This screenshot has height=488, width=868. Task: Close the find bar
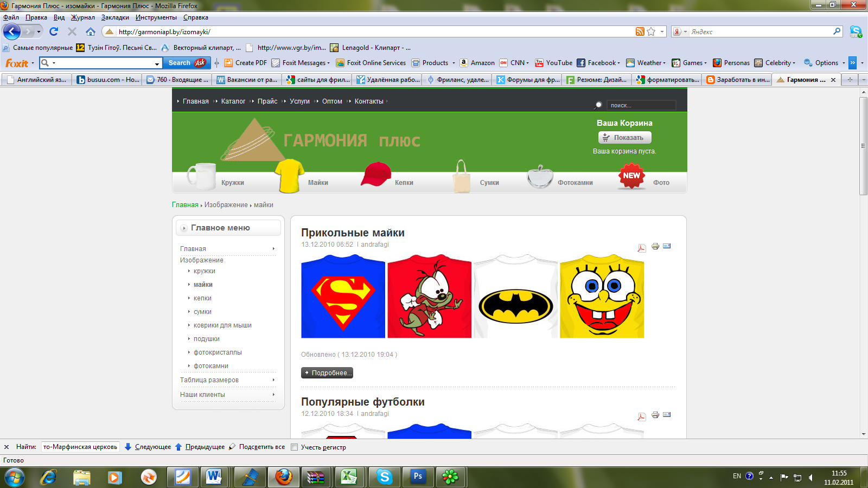[x=7, y=447]
